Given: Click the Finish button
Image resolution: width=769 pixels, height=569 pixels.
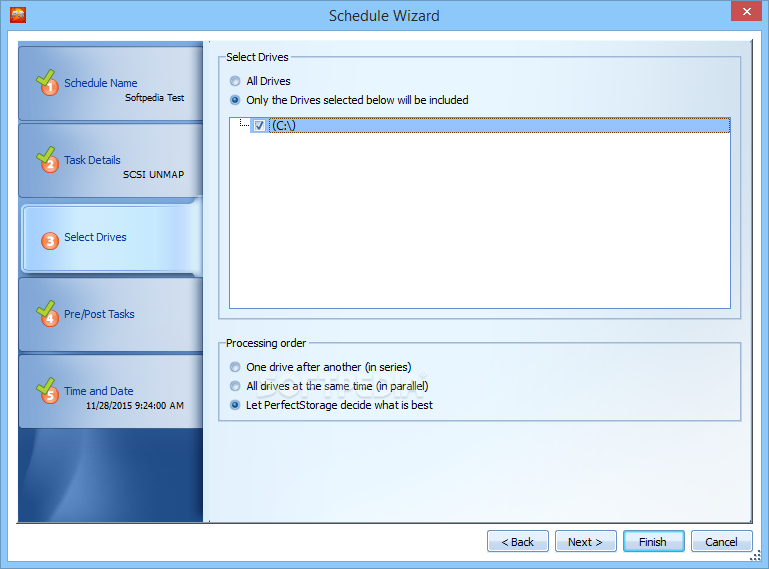Looking at the screenshot, I should [653, 542].
